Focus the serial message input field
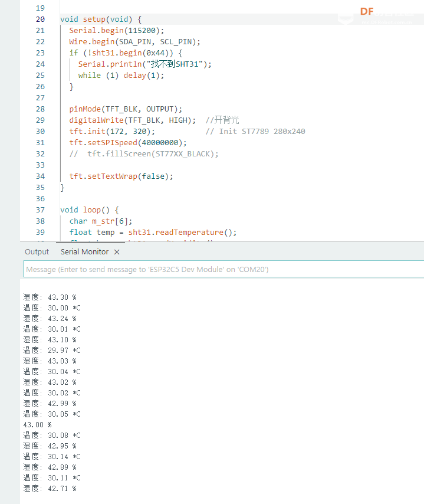Viewport: 424px width, 504px height. tap(223, 269)
